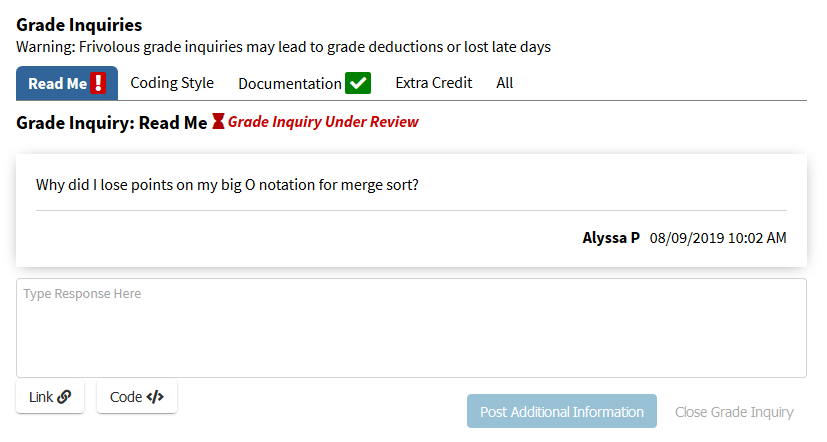This screenshot has width=827, height=442.
Task: Click the red exclamation icon on Read Me tab
Action: tap(98, 83)
